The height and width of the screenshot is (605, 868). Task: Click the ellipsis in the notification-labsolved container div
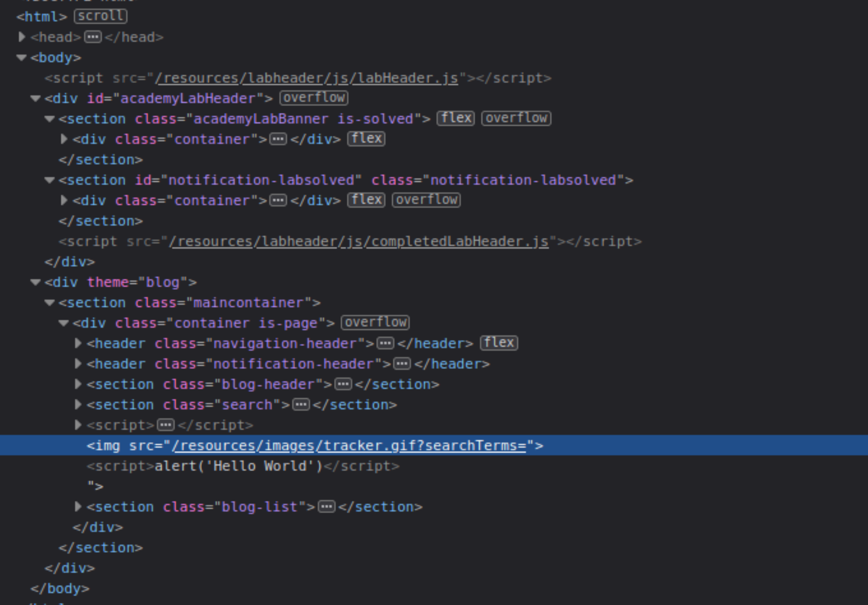tap(278, 200)
